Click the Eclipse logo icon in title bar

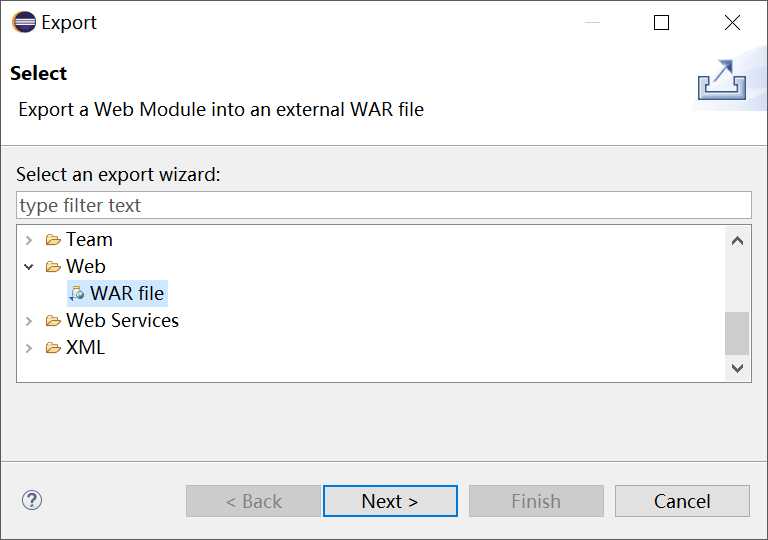pyautogui.click(x=24, y=22)
